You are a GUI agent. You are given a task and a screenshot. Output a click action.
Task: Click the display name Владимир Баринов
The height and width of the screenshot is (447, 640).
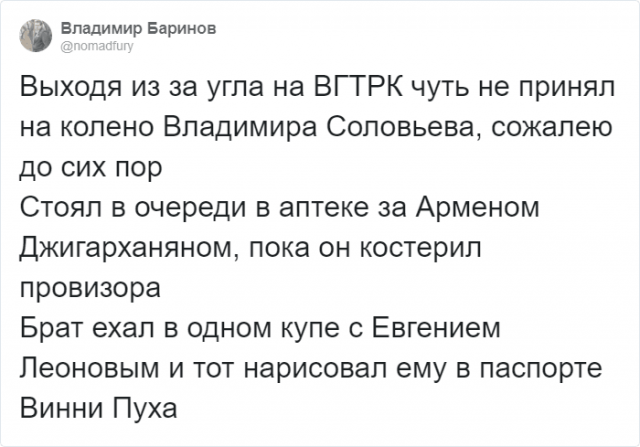(138, 29)
